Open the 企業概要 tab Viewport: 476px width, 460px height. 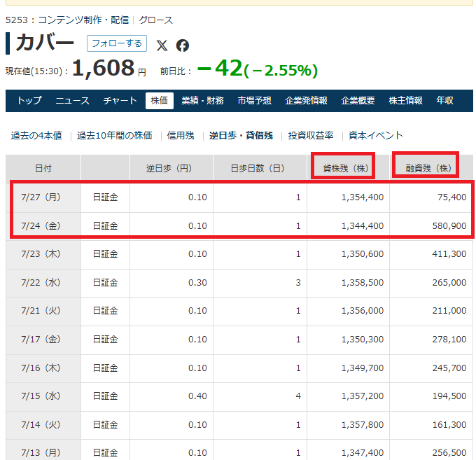[358, 101]
